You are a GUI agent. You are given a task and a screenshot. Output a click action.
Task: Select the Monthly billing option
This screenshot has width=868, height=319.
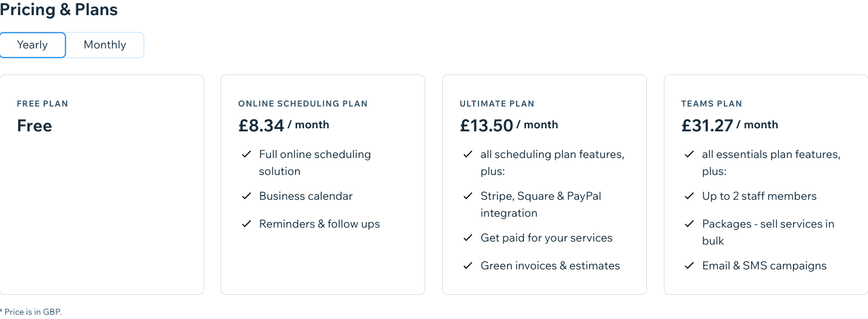105,45
